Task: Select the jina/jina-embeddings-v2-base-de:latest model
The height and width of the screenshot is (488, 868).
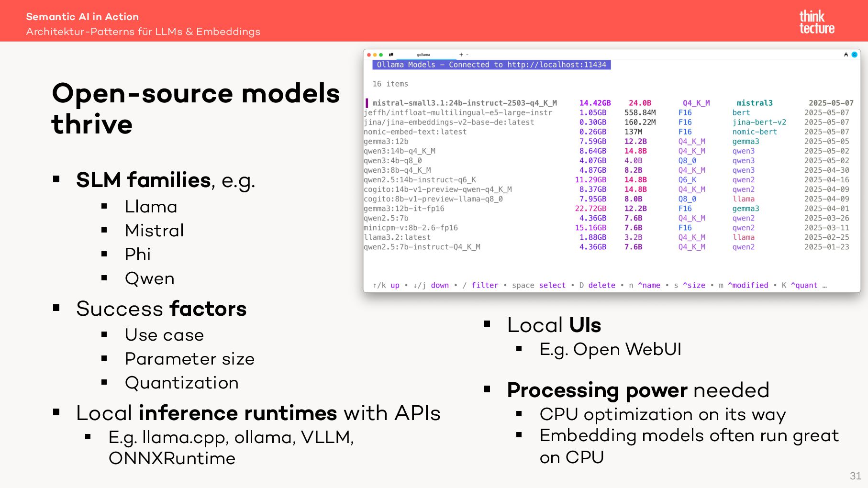Action: [x=607, y=122]
